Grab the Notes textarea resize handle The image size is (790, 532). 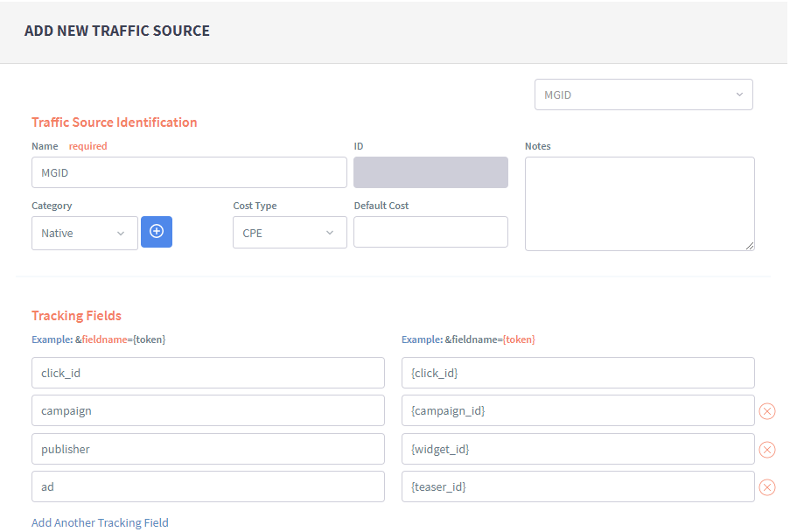point(750,246)
